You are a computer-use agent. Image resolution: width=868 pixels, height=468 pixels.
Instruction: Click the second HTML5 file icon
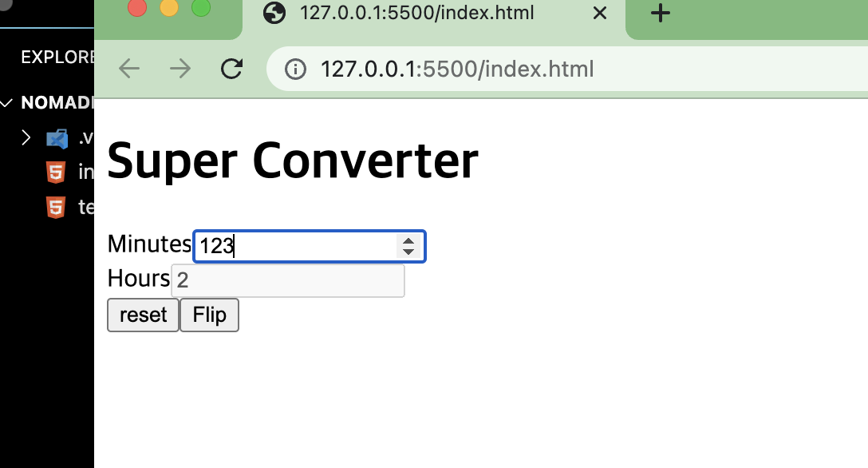(56, 207)
